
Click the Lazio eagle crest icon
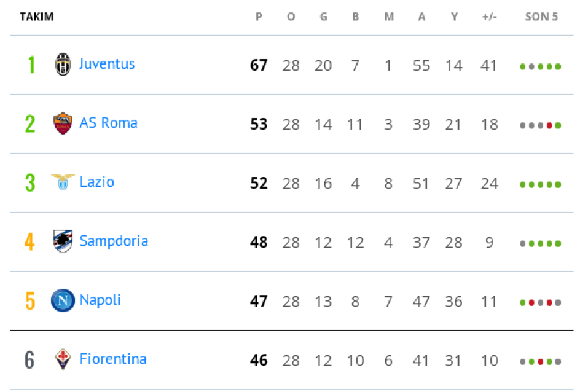(63, 182)
